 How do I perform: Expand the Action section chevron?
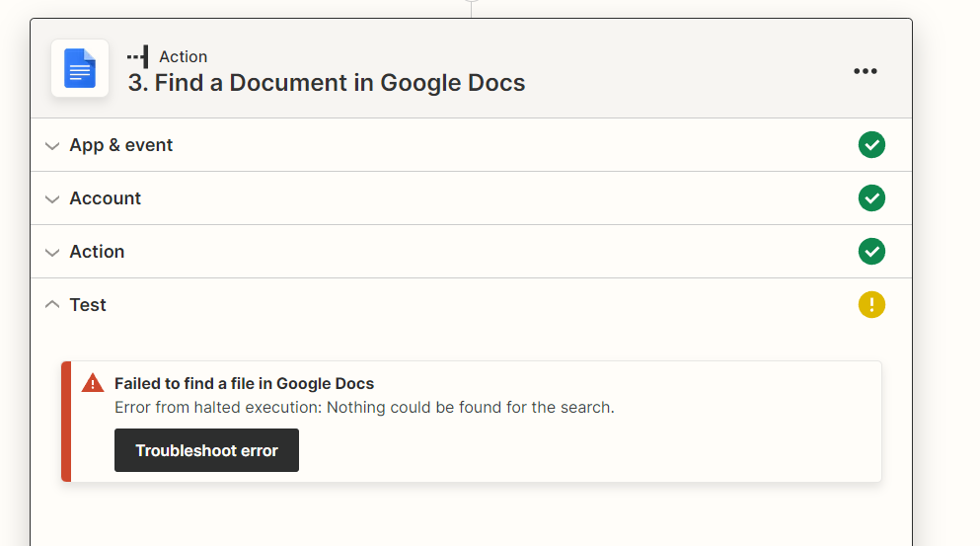52,252
